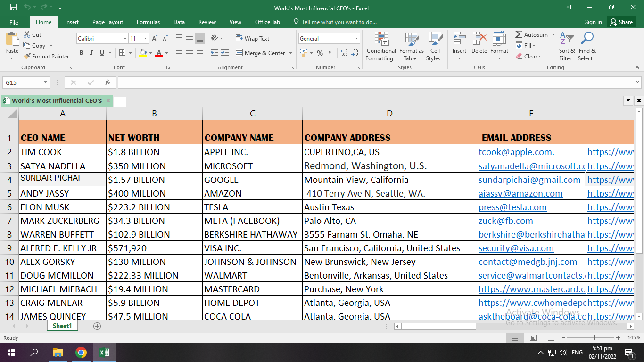Viewport: 644px width, 362px height.
Task: Open the Name Box dropdown arrow
Action: [x=46, y=82]
